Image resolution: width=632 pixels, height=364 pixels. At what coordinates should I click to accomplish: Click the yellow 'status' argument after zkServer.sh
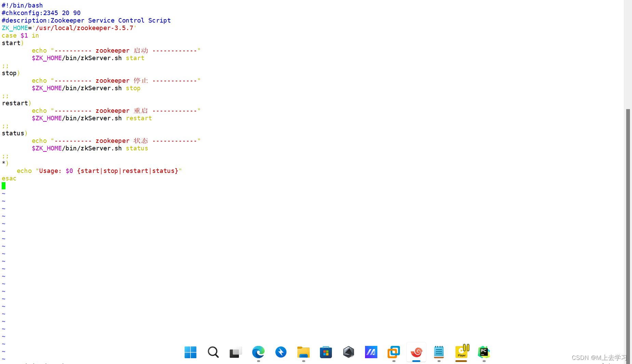tap(137, 148)
